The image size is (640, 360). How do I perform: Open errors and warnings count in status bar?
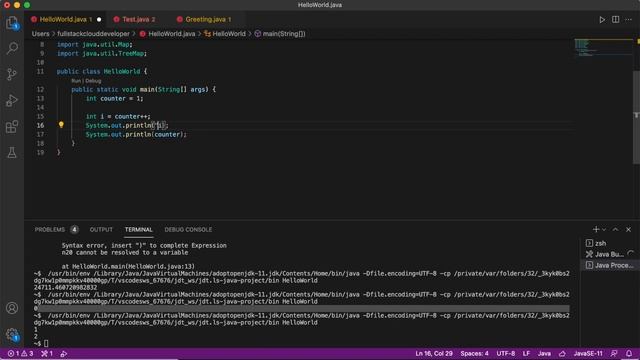[x=20, y=353]
